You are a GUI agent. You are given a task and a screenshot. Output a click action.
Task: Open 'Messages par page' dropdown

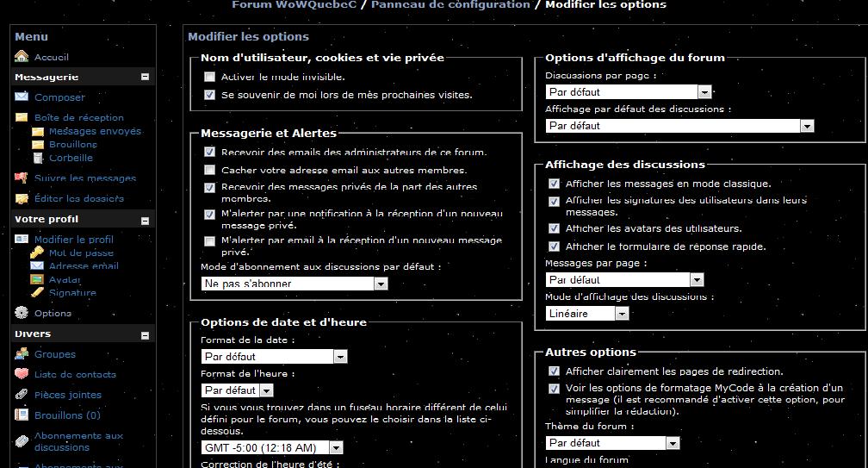coord(624,280)
